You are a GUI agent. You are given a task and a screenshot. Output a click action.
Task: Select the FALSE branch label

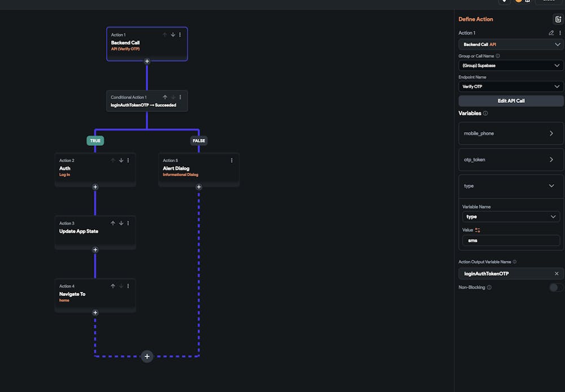[199, 141]
